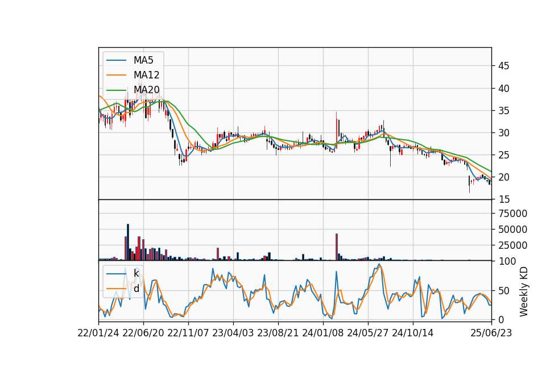Click the 22/11/07 date axis label
This screenshot has width=546, height=392.
(188, 333)
